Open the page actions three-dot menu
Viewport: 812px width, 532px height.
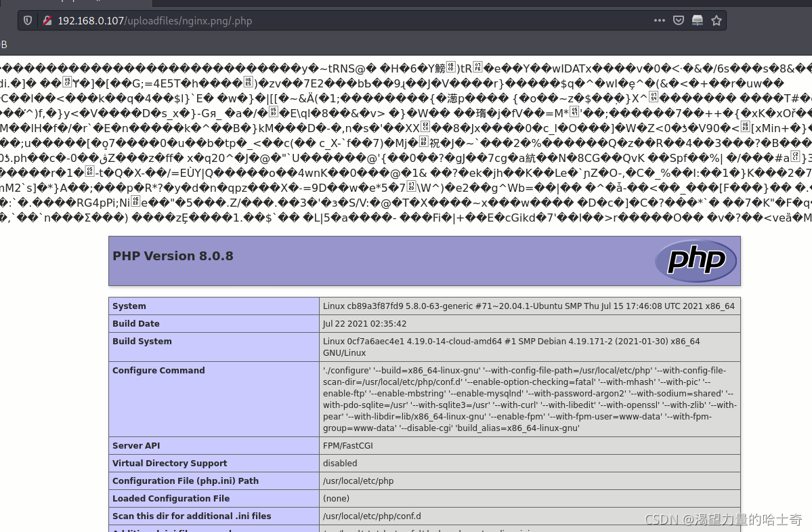(659, 21)
